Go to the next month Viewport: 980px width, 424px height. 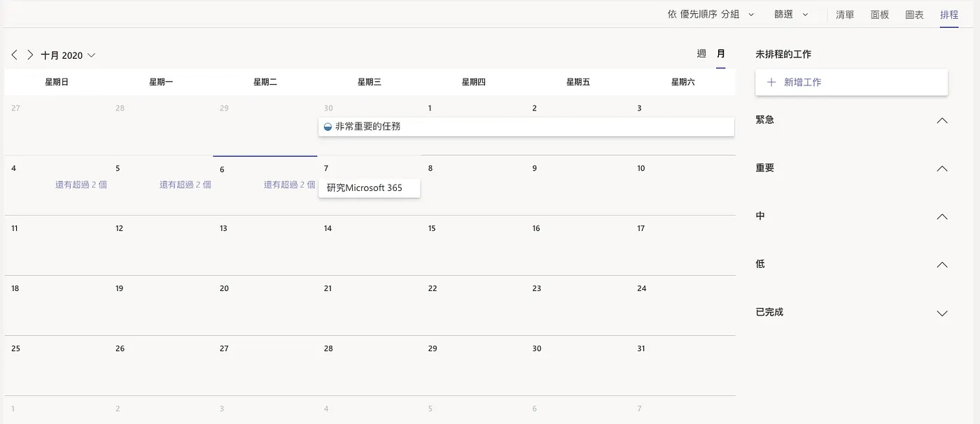coord(30,55)
